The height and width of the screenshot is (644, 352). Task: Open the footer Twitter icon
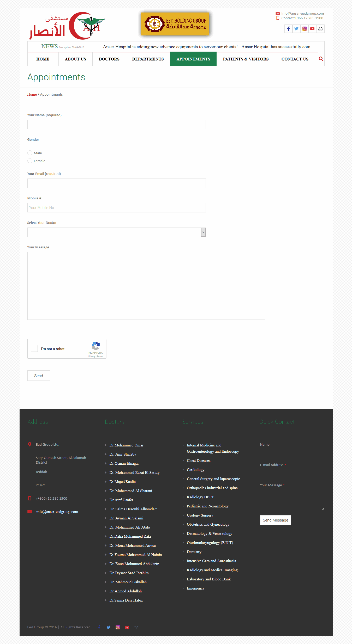(109, 627)
